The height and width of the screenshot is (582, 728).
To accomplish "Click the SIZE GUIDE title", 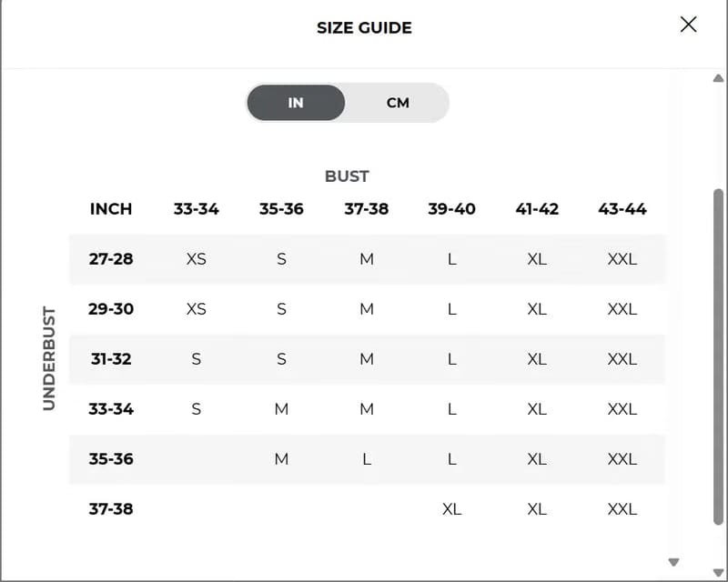I will pos(364,28).
